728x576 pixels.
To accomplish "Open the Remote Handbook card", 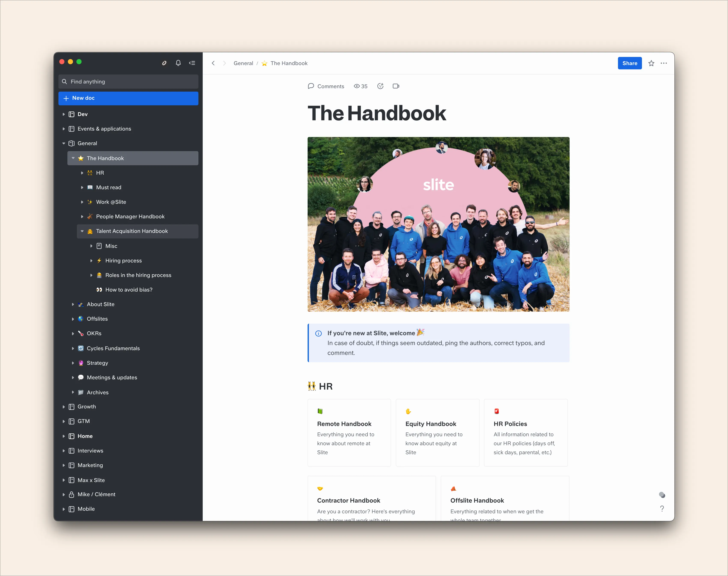I will coord(349,433).
